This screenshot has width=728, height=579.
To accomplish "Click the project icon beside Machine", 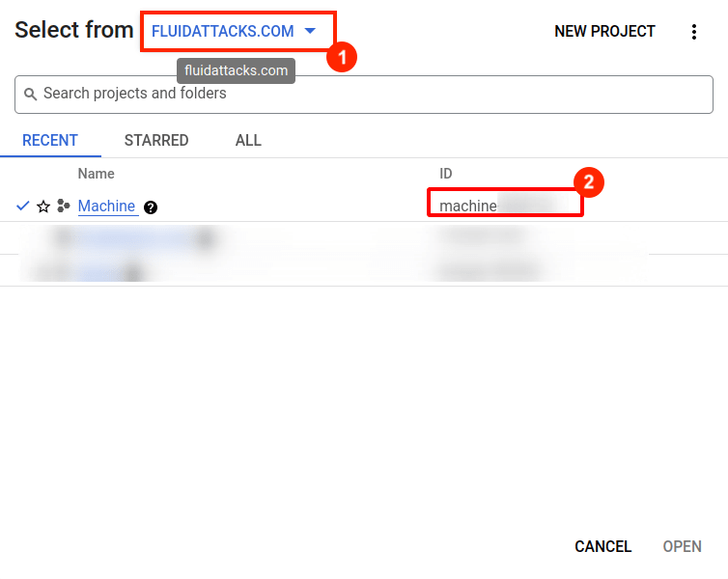I will pos(63,206).
